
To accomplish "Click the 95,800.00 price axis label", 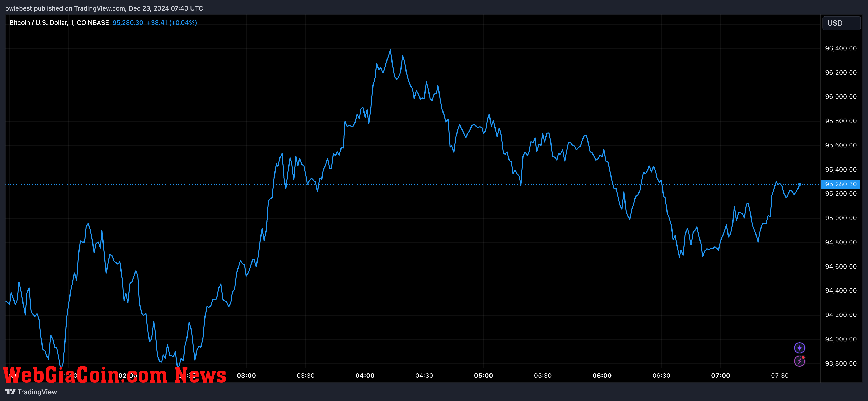I will point(841,121).
